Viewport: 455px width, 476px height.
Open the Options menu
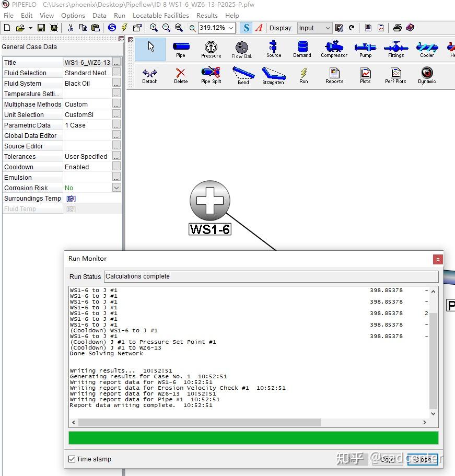73,16
